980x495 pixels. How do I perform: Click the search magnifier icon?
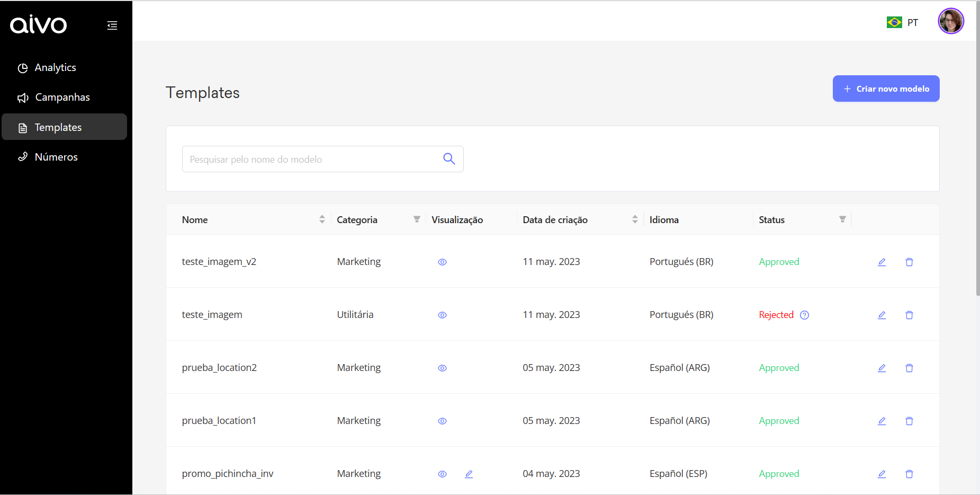coord(449,159)
